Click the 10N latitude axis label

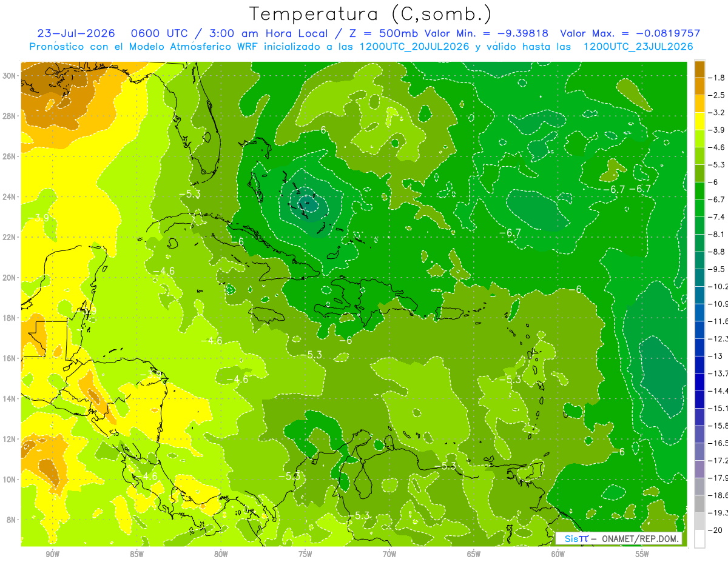tap(10, 479)
